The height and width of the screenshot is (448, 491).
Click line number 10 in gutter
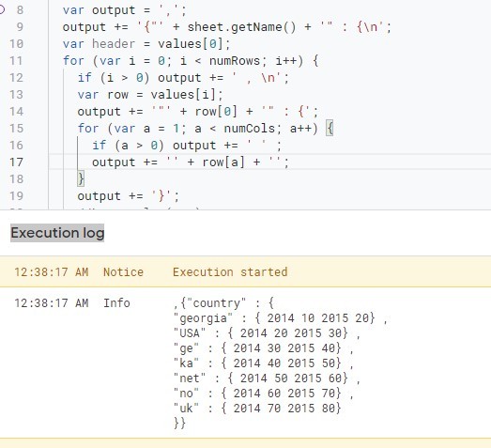coord(16,44)
